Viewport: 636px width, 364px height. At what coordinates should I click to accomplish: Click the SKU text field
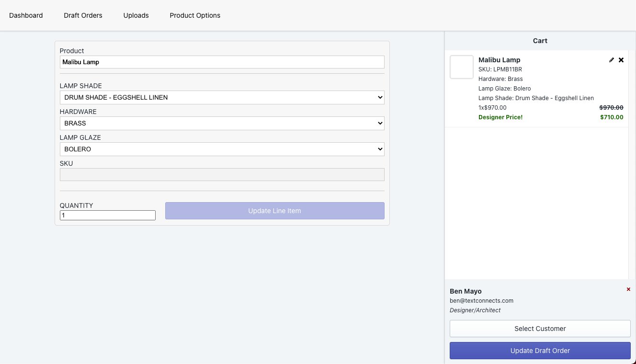tap(222, 174)
